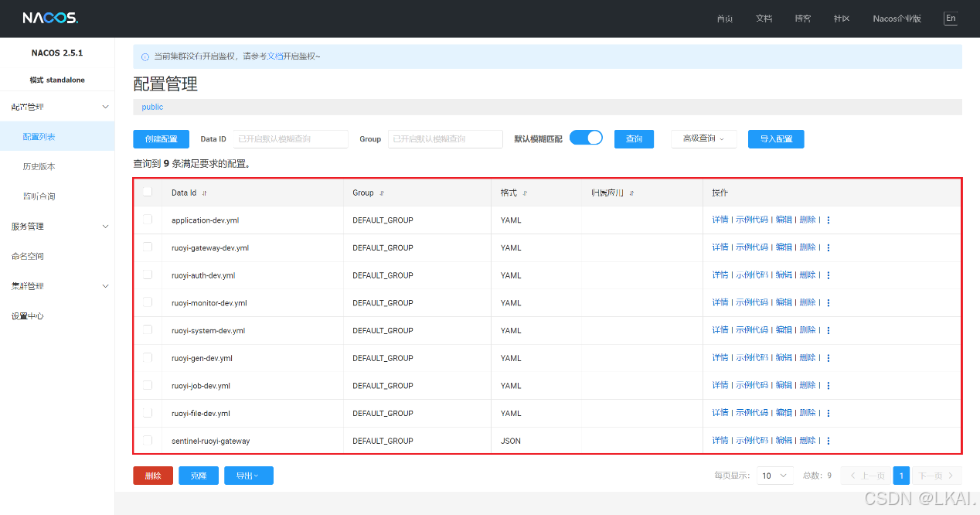The height and width of the screenshot is (515, 980).
Task: Check the ruoyi-monitor-dev.yml row checkbox
Action: coord(148,302)
